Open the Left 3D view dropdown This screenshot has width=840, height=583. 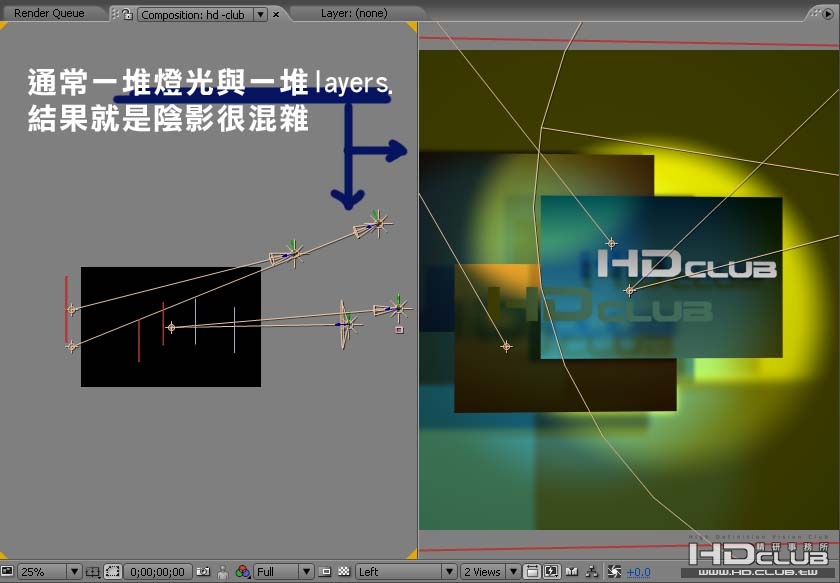pos(407,572)
